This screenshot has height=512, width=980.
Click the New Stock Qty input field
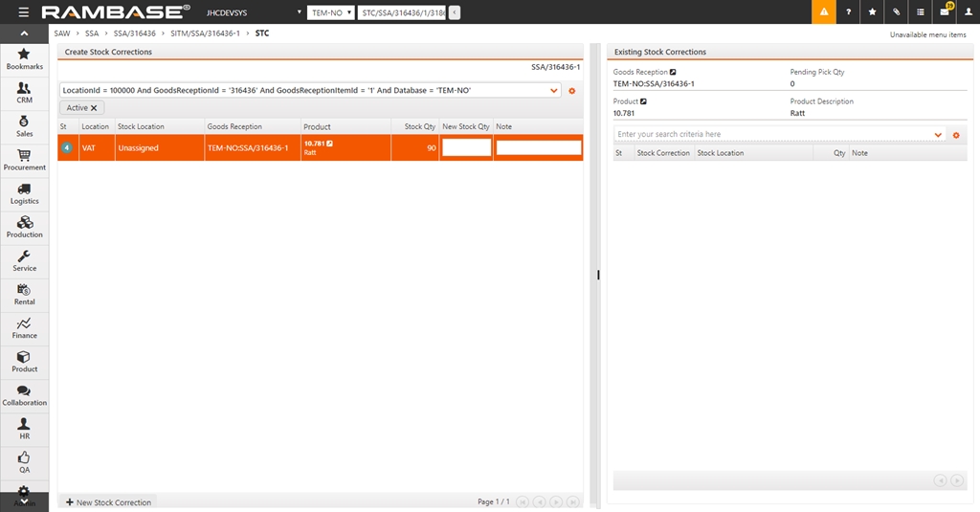pos(466,148)
